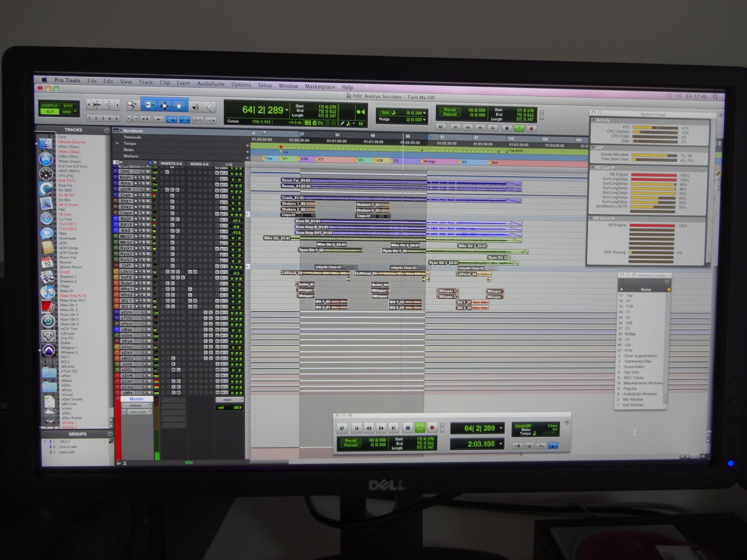
Task: Open Spotlight search magnifier in menu bar
Action: (716, 97)
